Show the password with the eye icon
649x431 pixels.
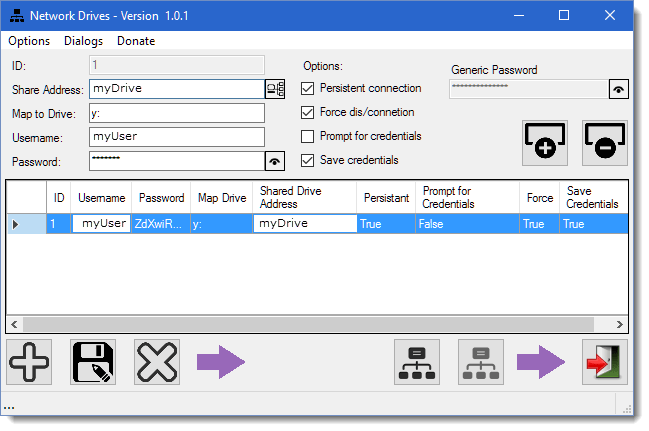(275, 161)
